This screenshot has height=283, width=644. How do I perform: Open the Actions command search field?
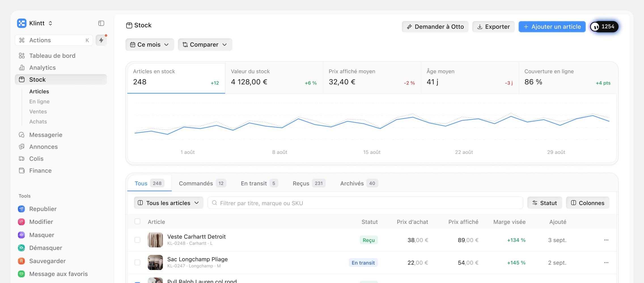54,40
